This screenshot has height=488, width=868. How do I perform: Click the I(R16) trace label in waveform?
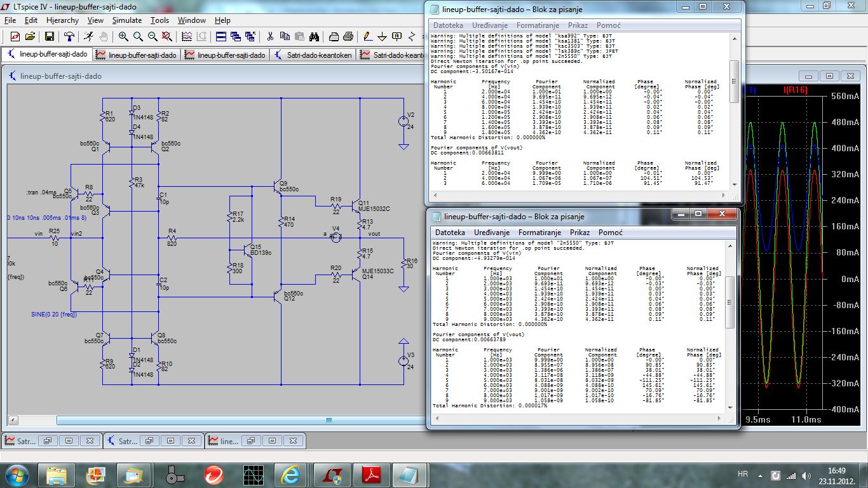pos(796,90)
